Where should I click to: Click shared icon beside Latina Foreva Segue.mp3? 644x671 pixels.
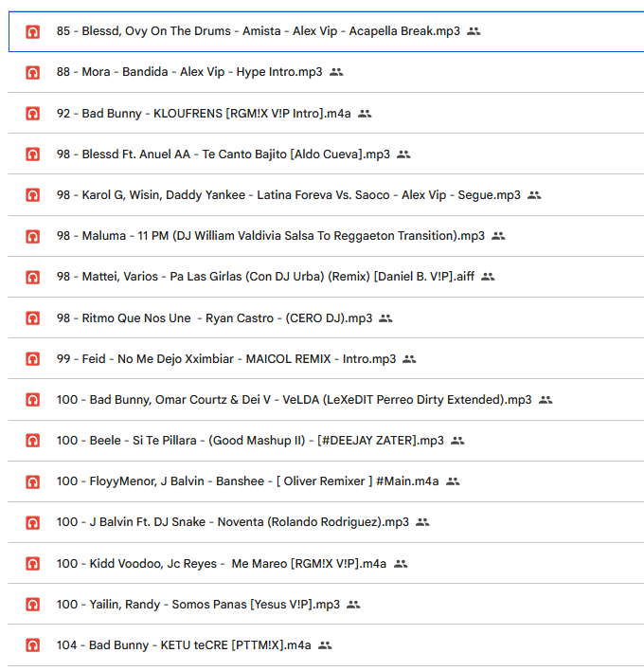click(x=534, y=195)
